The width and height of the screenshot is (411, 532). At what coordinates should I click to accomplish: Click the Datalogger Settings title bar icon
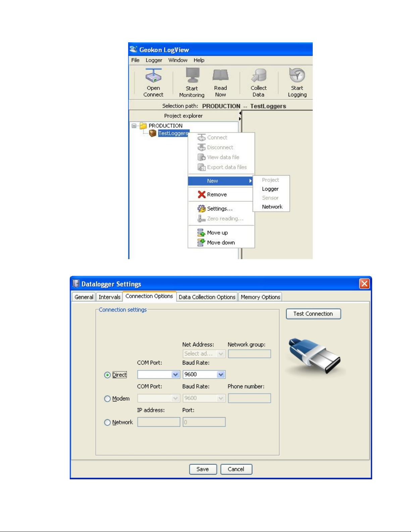pyautogui.click(x=76, y=284)
